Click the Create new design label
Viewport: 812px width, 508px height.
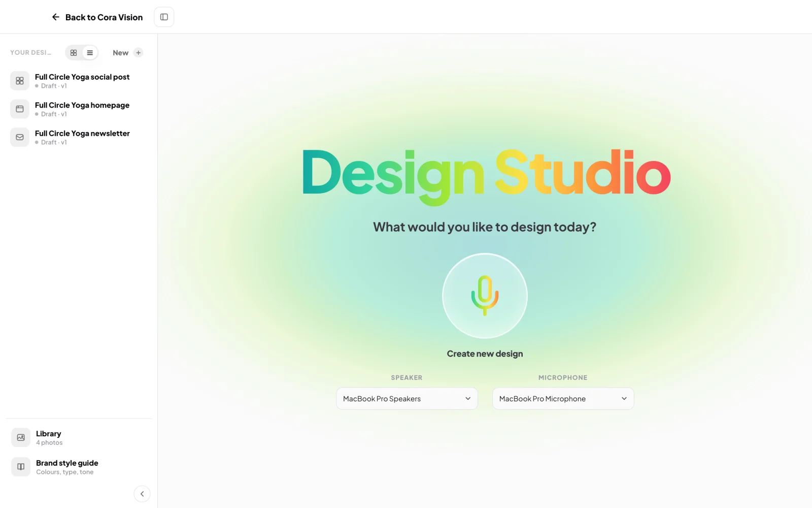pyautogui.click(x=485, y=354)
